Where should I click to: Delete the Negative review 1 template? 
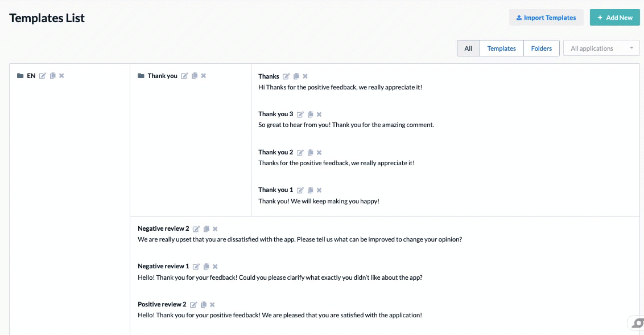(x=216, y=267)
